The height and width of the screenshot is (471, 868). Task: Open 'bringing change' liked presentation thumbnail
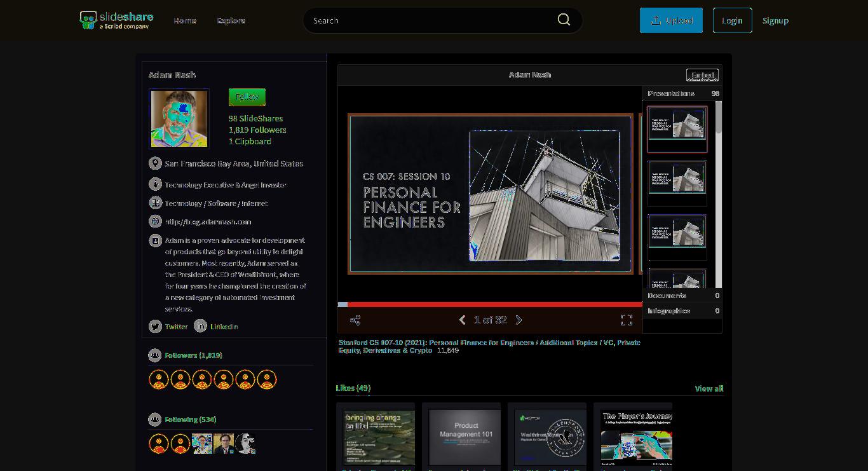(x=379, y=437)
